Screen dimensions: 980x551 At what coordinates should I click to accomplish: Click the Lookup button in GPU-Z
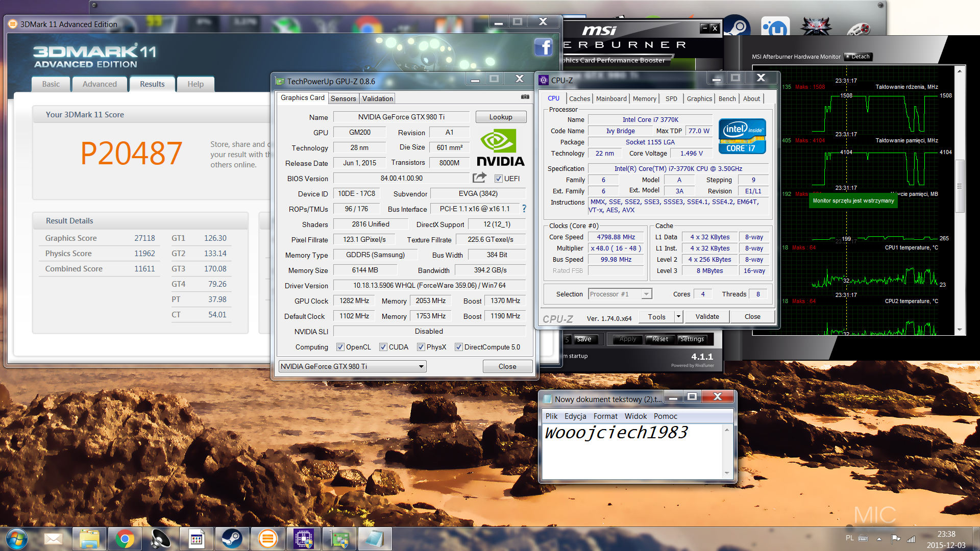tap(501, 117)
